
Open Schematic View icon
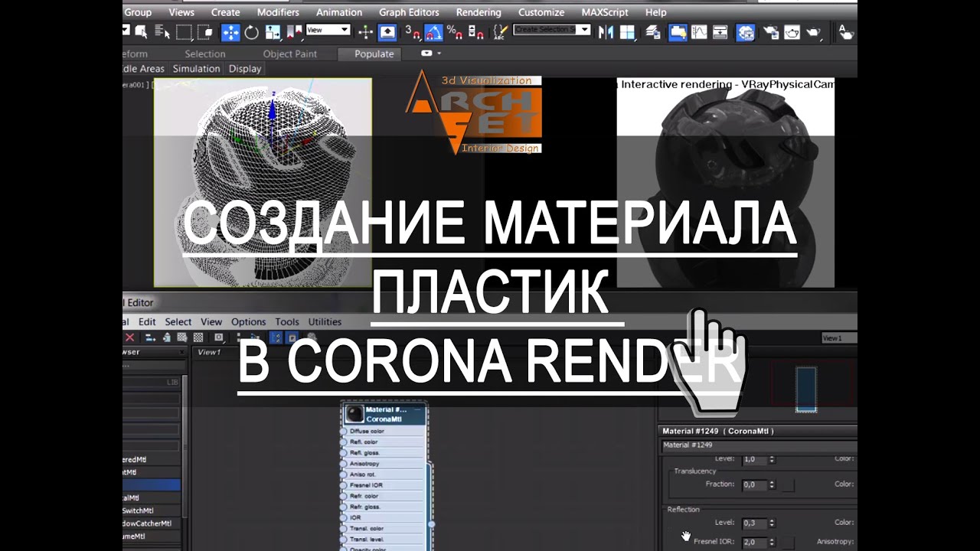(x=720, y=32)
